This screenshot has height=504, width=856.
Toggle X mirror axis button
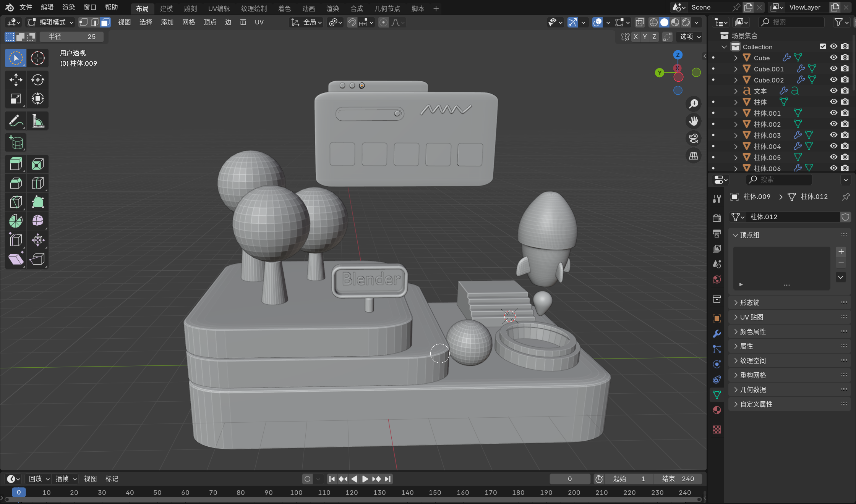coord(636,37)
